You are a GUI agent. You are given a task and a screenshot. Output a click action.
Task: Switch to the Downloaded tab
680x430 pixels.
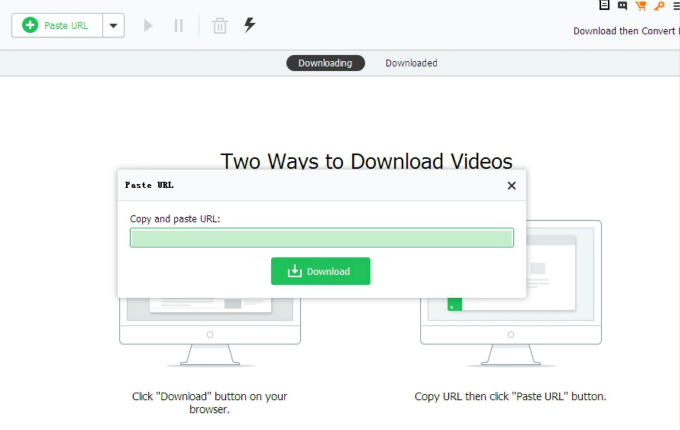(x=411, y=63)
